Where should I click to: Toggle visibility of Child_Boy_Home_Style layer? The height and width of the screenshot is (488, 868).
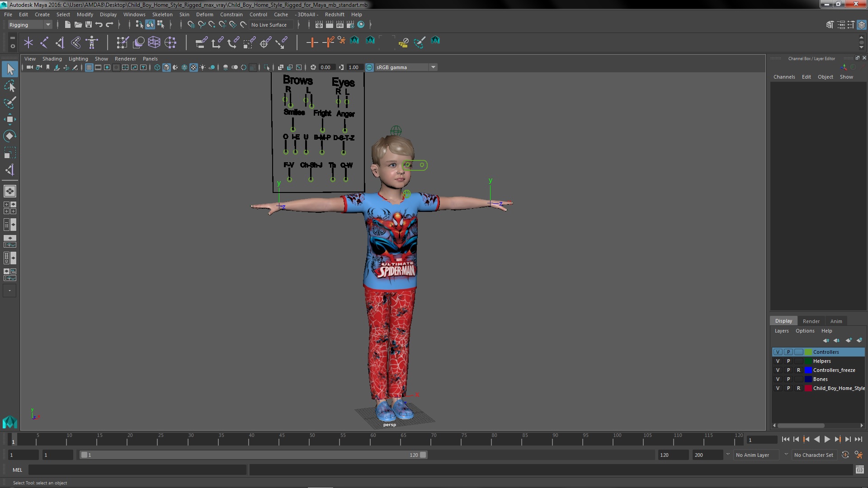click(x=778, y=388)
